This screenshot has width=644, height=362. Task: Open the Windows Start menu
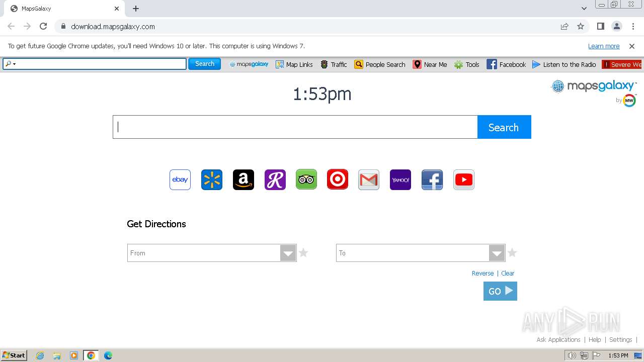pos(14,355)
